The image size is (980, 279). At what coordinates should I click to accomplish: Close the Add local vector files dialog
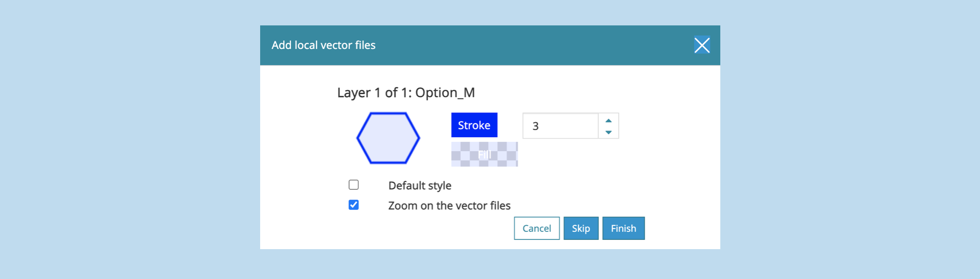pos(702,45)
